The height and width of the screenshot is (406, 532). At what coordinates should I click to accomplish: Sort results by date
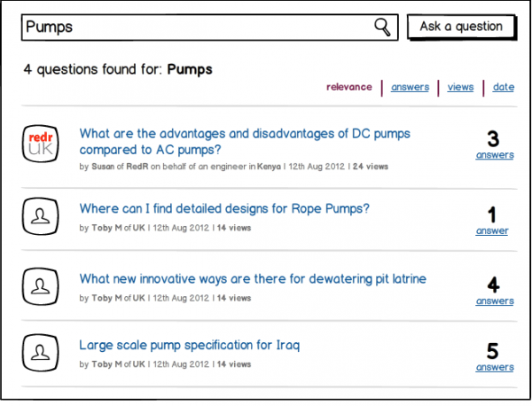[x=504, y=87]
